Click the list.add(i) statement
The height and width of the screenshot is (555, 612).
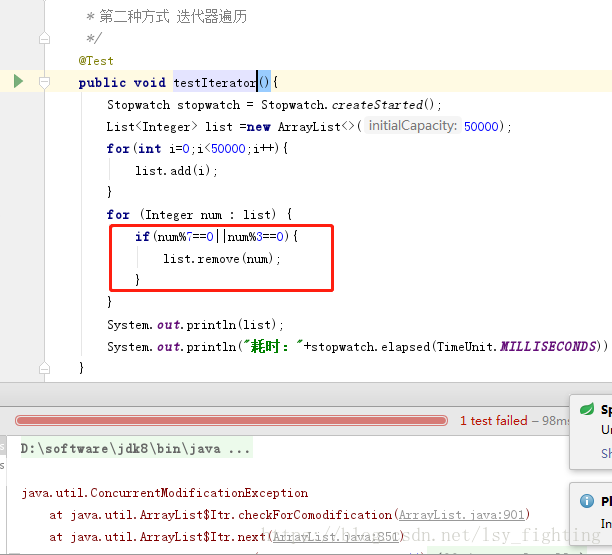coord(176,171)
